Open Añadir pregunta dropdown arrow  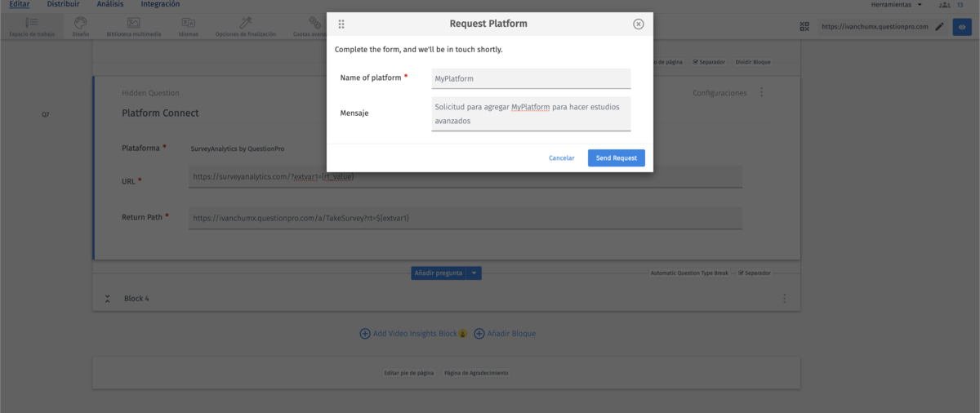474,273
